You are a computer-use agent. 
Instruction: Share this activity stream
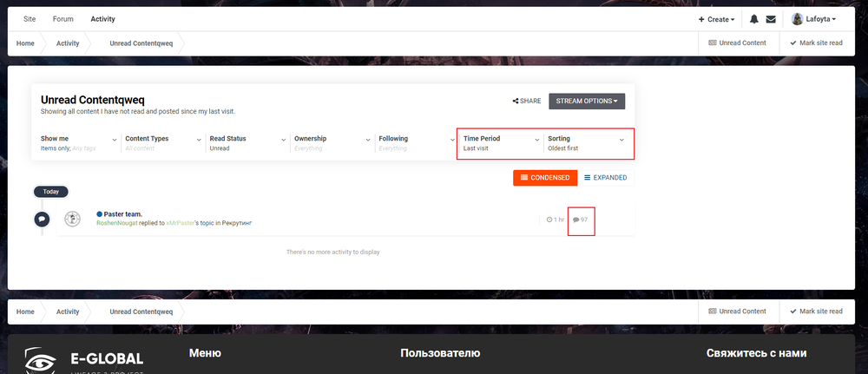527,101
